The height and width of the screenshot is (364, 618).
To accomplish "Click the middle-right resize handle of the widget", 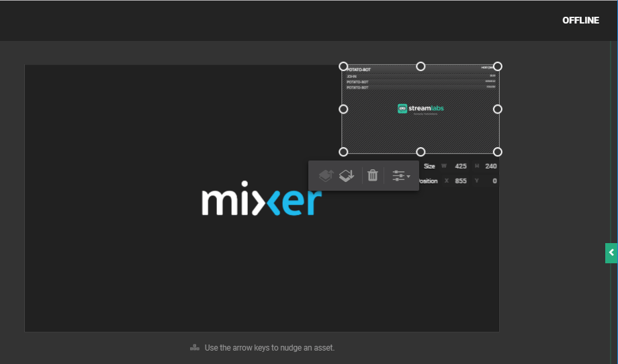I will coord(497,109).
